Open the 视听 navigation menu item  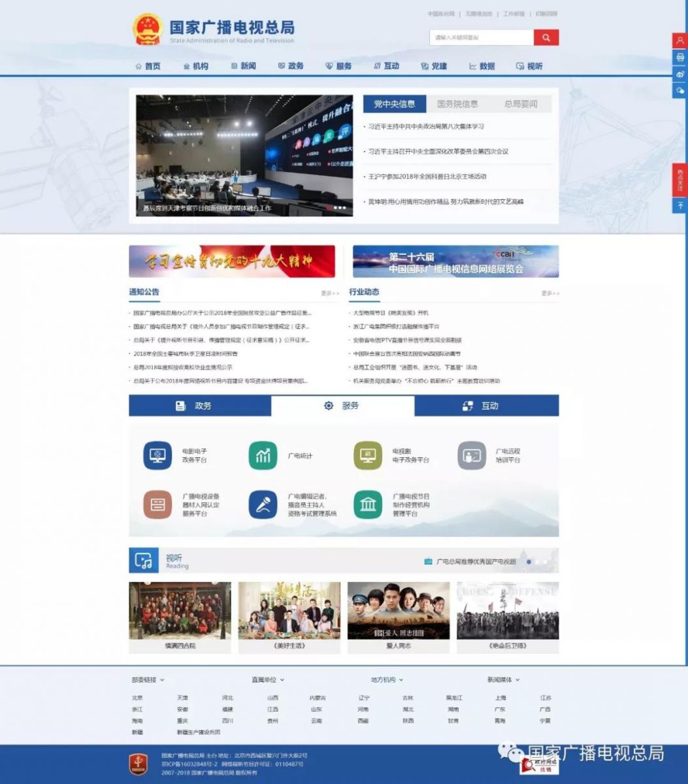530,66
